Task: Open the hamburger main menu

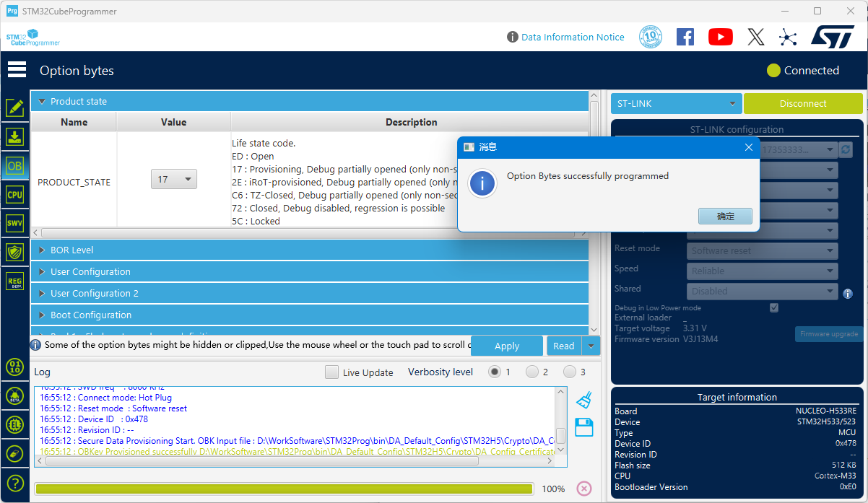Action: (x=17, y=70)
